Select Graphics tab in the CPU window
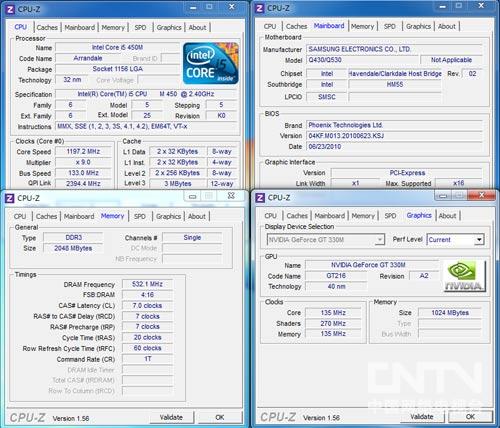Screen dimensions: 500x428 tap(169, 28)
